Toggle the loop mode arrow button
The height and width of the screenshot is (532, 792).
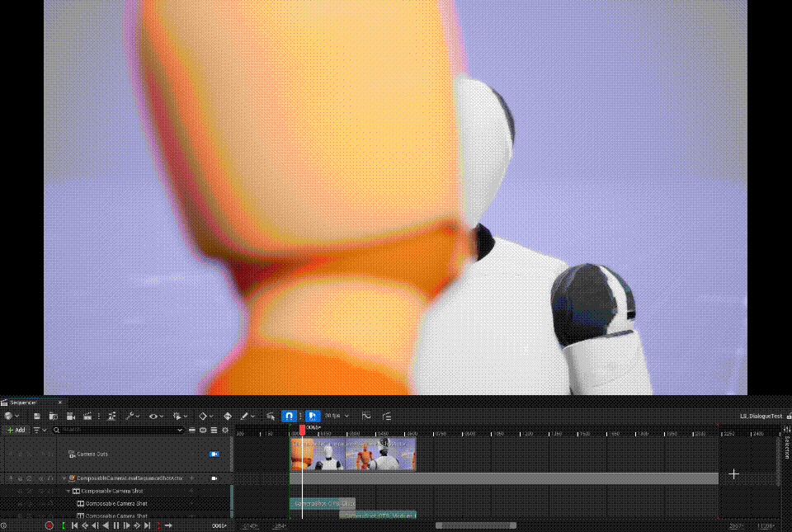168,525
